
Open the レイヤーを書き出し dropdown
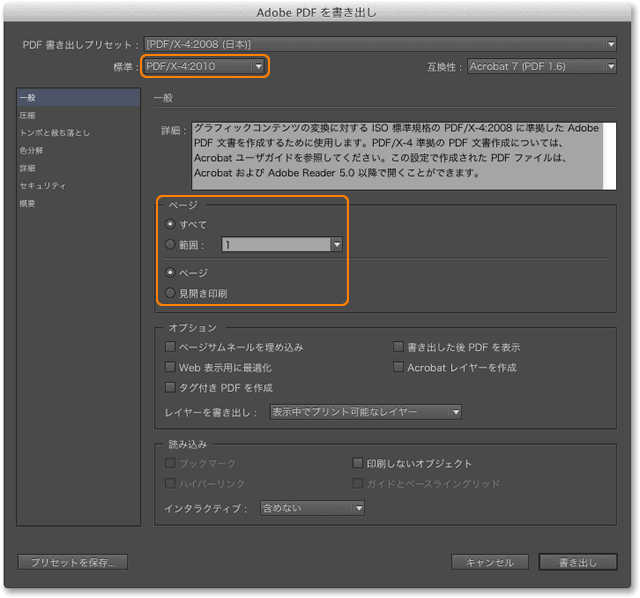(x=365, y=411)
